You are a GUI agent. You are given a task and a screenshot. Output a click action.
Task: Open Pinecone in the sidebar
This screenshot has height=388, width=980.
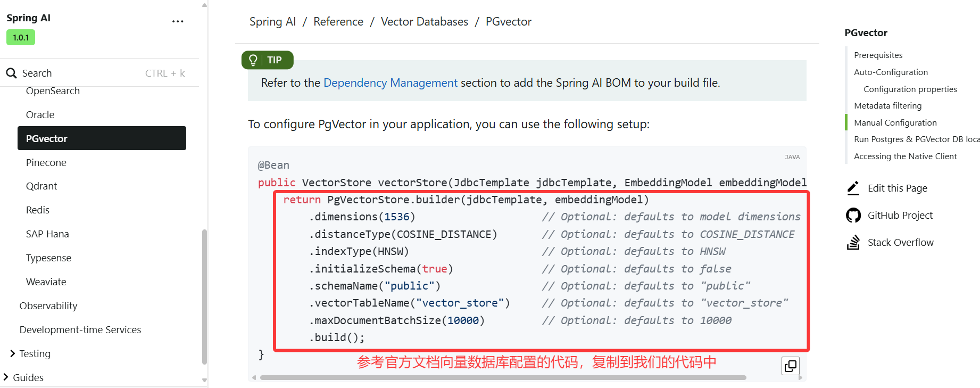(x=46, y=162)
